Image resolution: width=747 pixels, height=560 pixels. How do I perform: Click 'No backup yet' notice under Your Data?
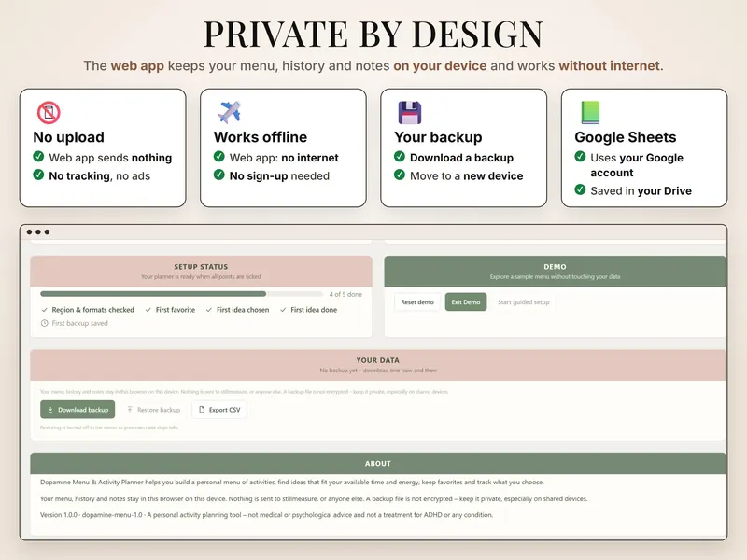tap(378, 371)
